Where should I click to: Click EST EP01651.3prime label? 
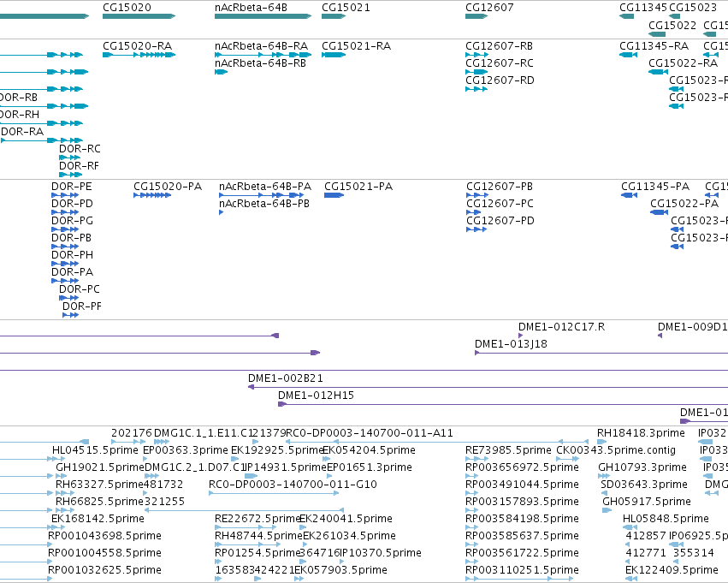(370, 467)
